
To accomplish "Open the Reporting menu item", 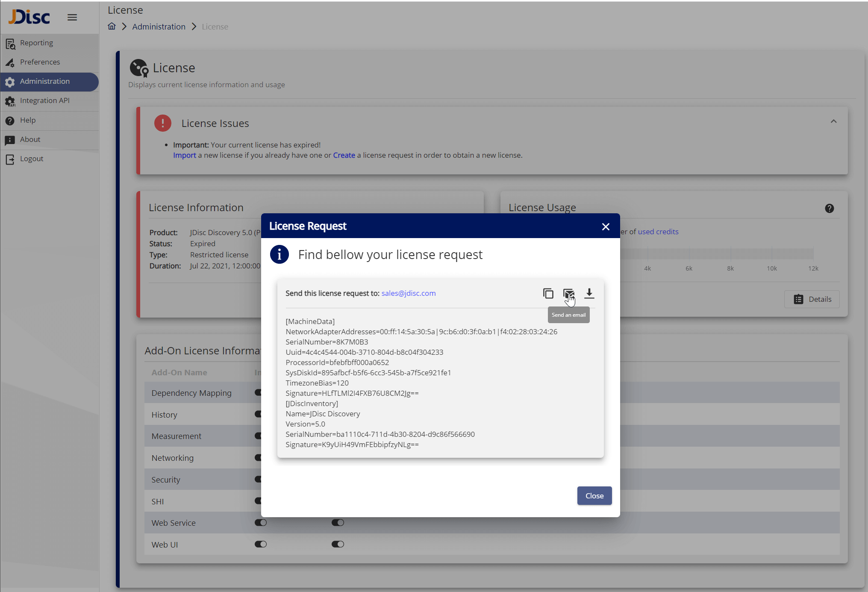I will pos(36,43).
